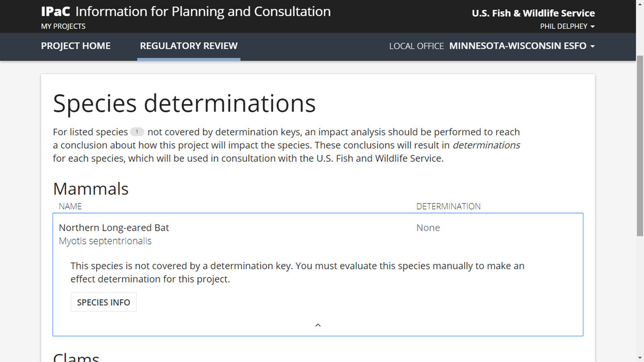Viewport: 644px width, 362px height.
Task: Click the Species determinations page heading
Action: pyautogui.click(x=184, y=103)
